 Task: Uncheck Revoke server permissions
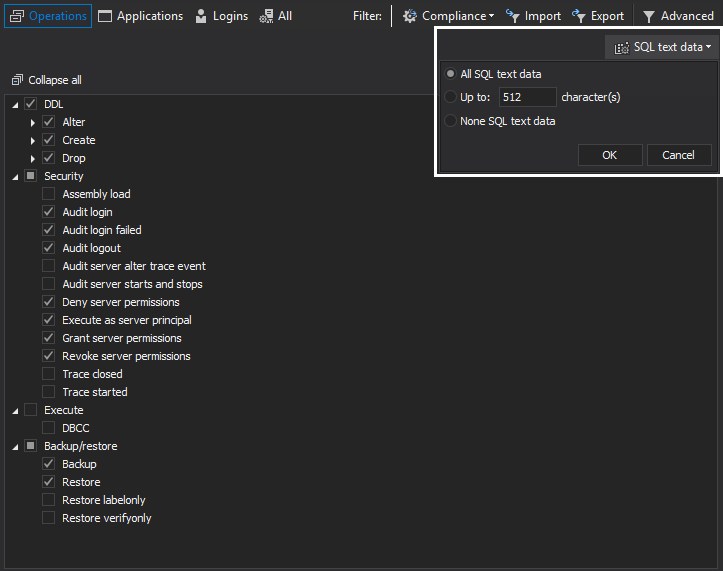48,356
